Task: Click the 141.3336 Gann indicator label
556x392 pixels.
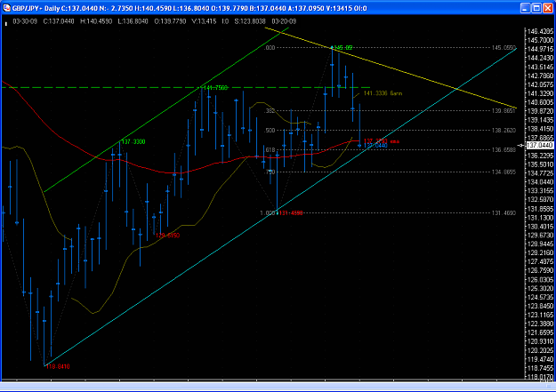Action: pos(383,93)
